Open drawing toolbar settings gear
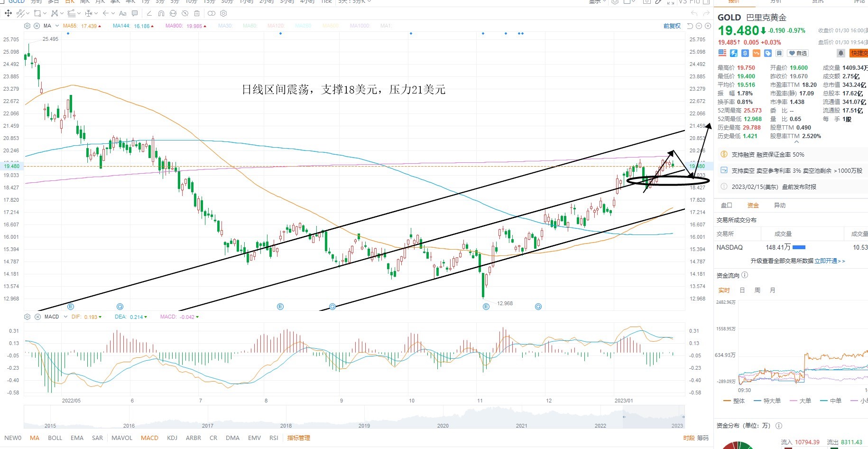The width and height of the screenshot is (868, 449). 223,13
